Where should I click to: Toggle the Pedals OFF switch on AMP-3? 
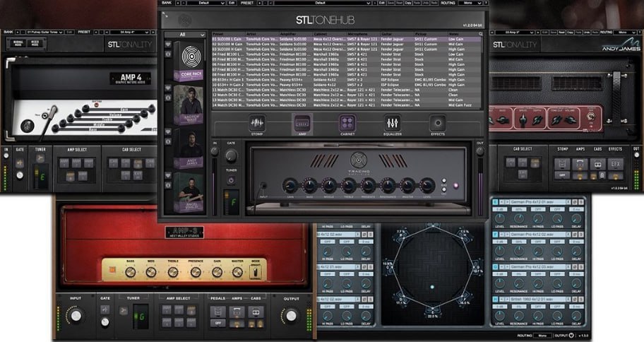[218, 322]
